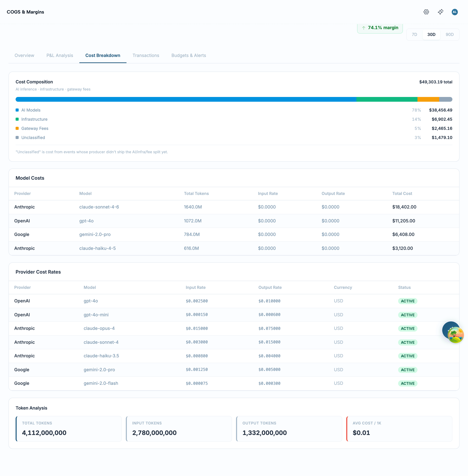Click the green Infrastructure legend swatch
Image resolution: width=468 pixels, height=476 pixels.
17,119
